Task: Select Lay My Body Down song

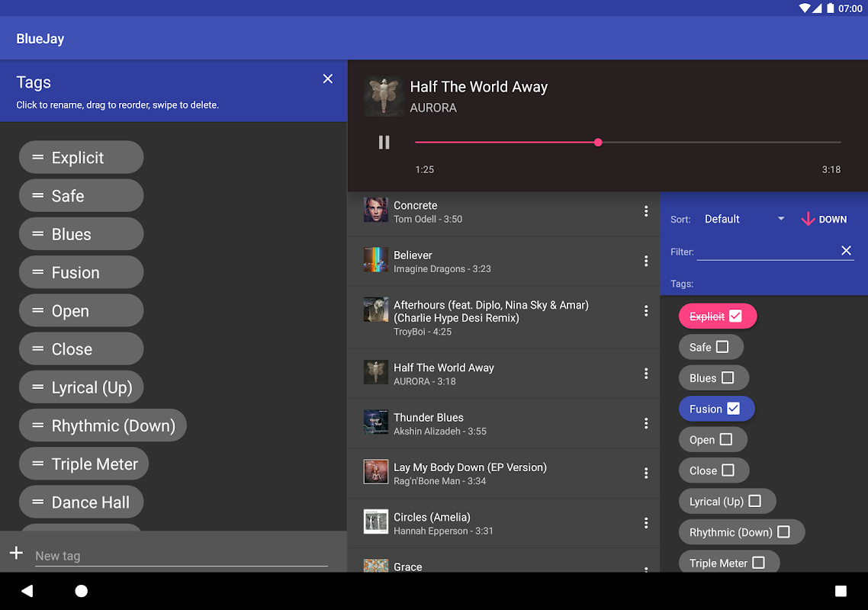Action: pyautogui.click(x=469, y=474)
